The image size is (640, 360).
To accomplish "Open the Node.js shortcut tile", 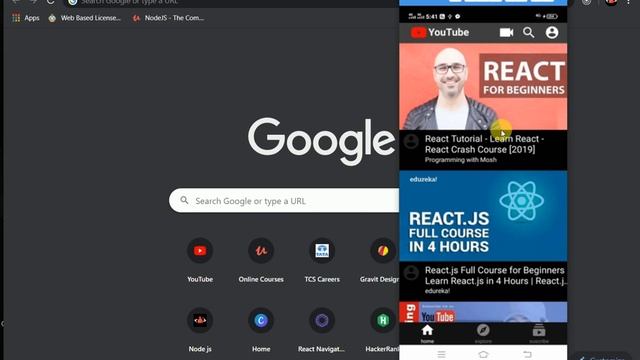I will [x=200, y=330].
